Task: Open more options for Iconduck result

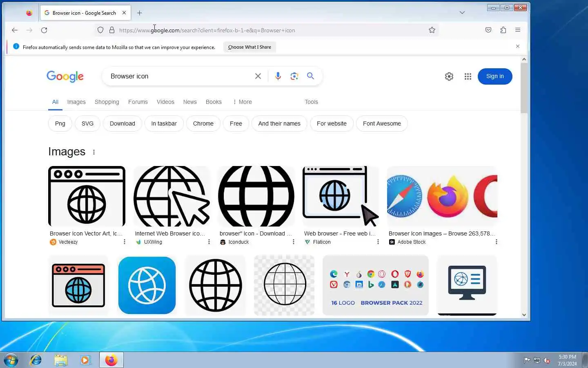Action: pyautogui.click(x=294, y=242)
